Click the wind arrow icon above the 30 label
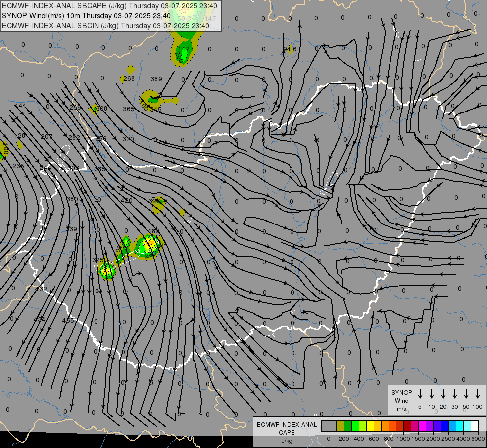This screenshot has height=448, width=487. click(454, 394)
